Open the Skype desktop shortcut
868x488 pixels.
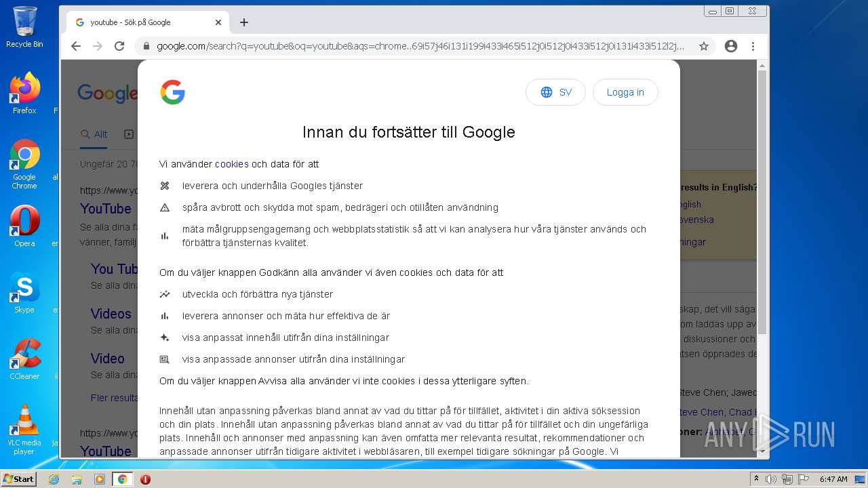24,292
